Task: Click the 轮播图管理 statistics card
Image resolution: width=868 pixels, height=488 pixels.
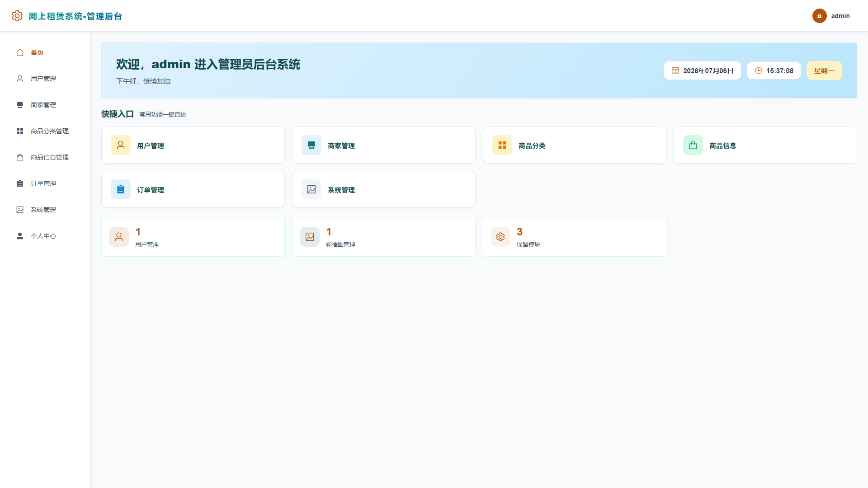Action: click(384, 237)
